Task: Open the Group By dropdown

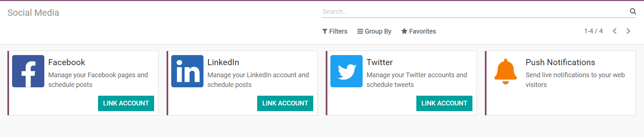Action: coord(374,31)
